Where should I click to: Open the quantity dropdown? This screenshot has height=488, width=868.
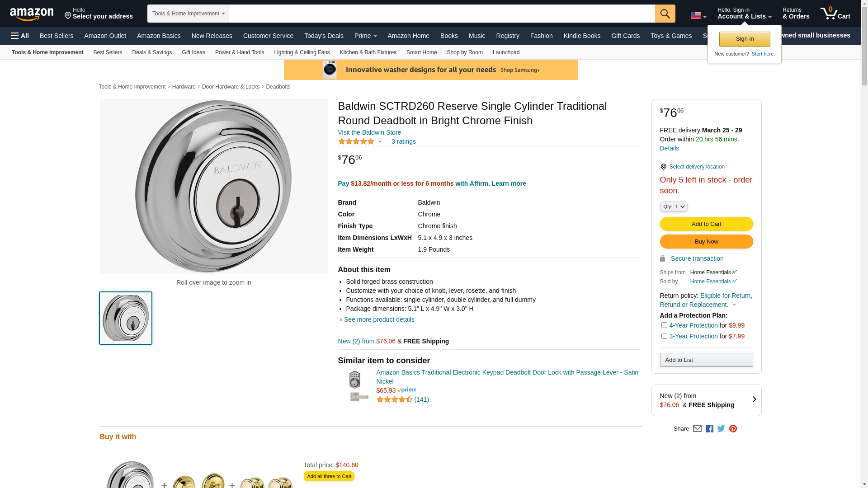pos(674,206)
